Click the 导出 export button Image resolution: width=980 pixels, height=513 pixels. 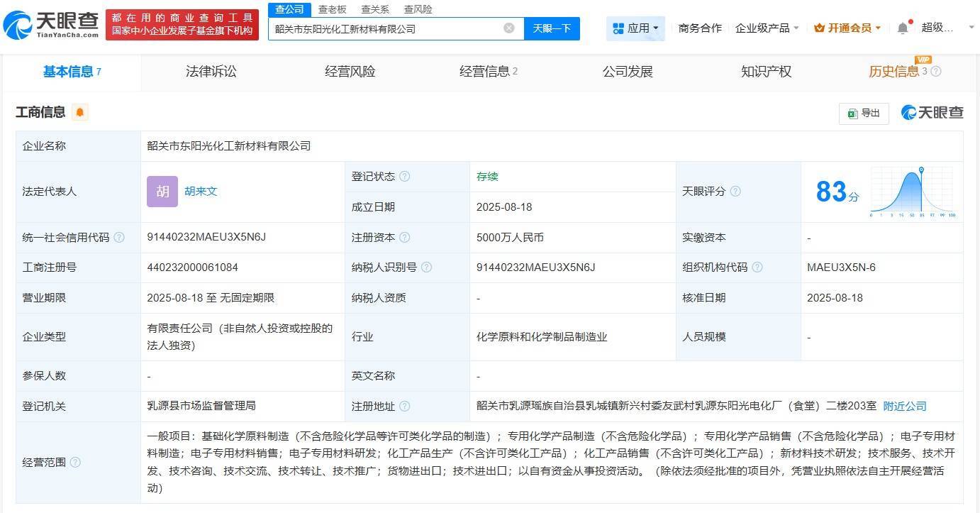pyautogui.click(x=863, y=113)
